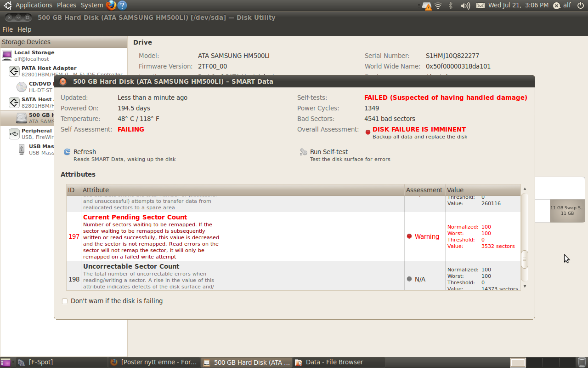The height and width of the screenshot is (368, 588).
Task: Click the FAILING self assessment text
Action: (131, 129)
